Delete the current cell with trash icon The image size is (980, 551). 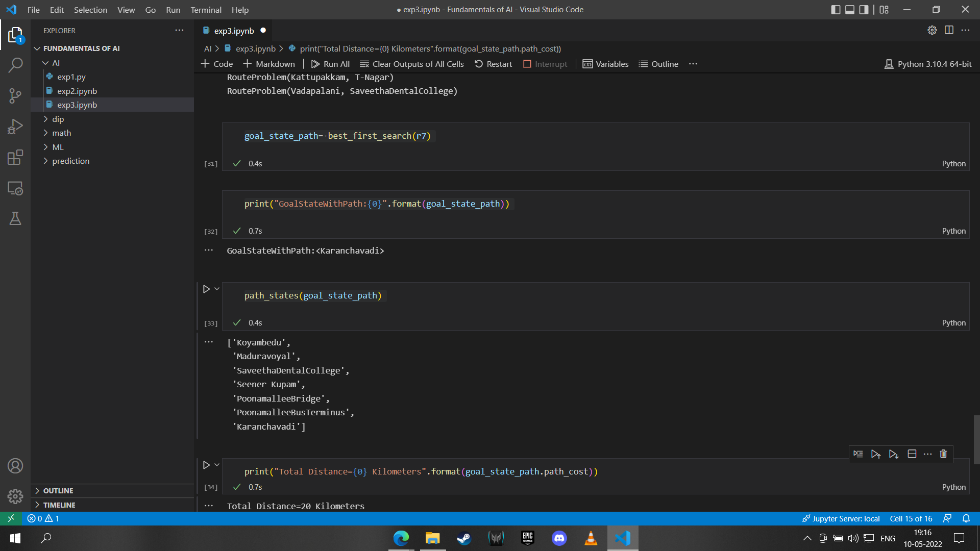click(943, 454)
